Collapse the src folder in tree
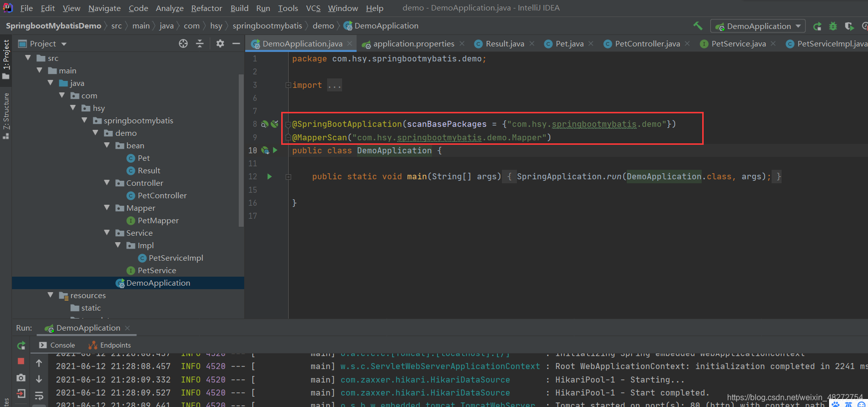Screen dimensions: 868x407 [28, 58]
